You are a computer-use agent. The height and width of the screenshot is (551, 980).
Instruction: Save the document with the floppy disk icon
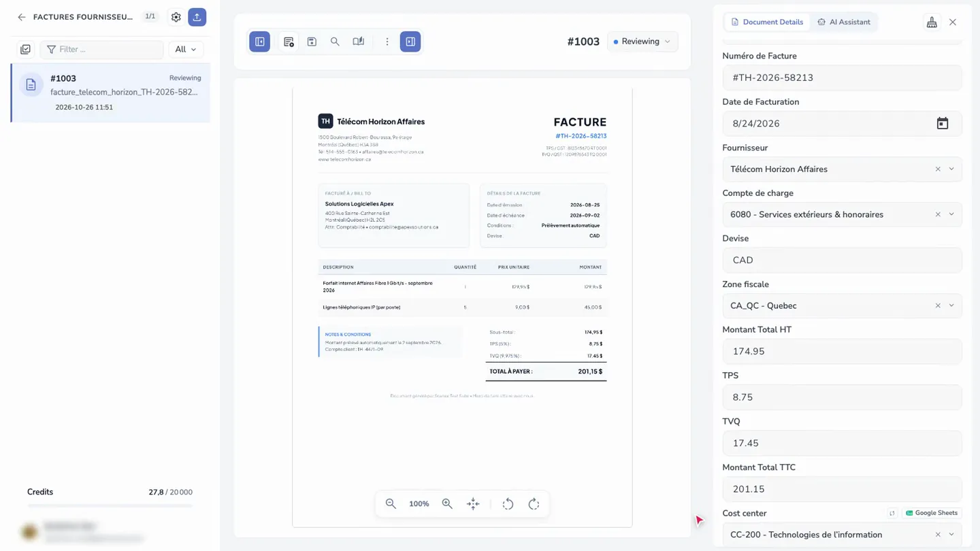pyautogui.click(x=312, y=41)
